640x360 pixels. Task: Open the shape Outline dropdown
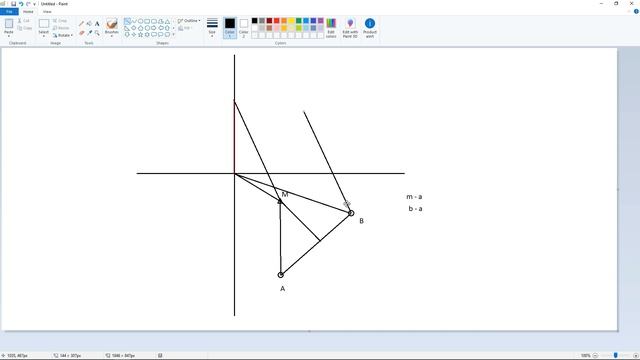tap(189, 20)
